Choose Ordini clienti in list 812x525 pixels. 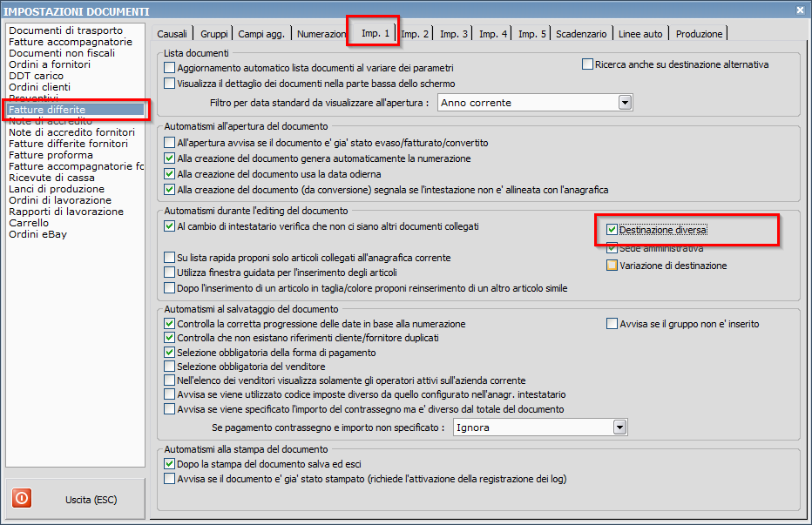click(x=39, y=87)
